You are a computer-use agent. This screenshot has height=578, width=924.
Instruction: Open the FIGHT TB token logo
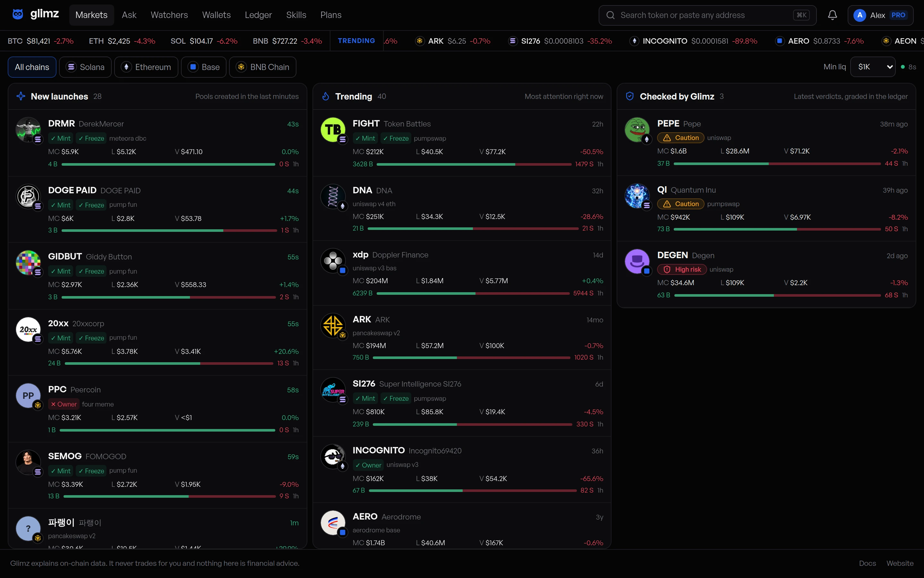click(333, 130)
